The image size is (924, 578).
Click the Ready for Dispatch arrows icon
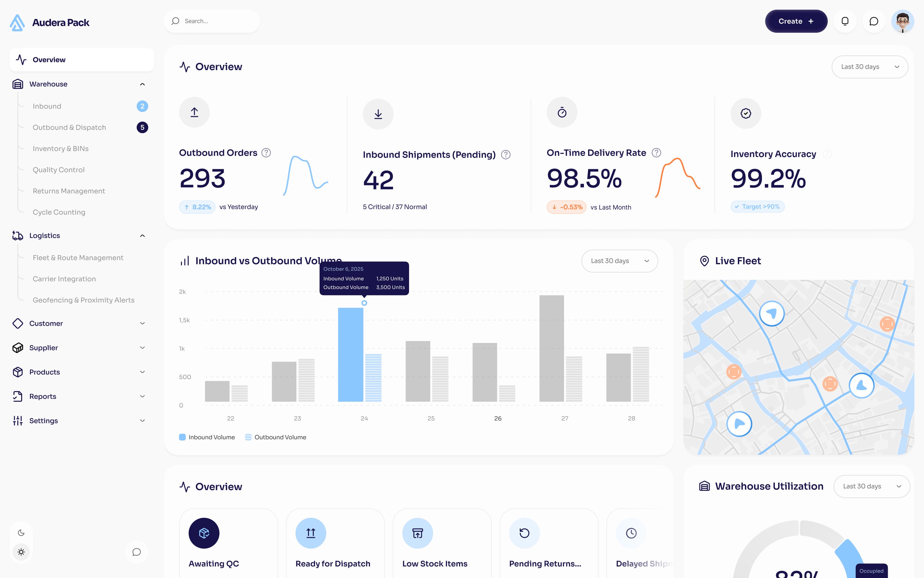pyautogui.click(x=311, y=533)
